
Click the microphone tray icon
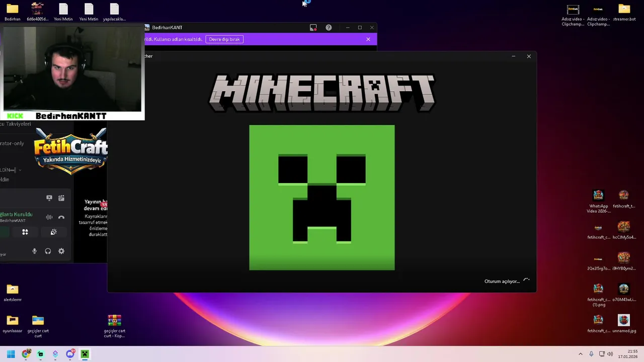click(x=591, y=354)
